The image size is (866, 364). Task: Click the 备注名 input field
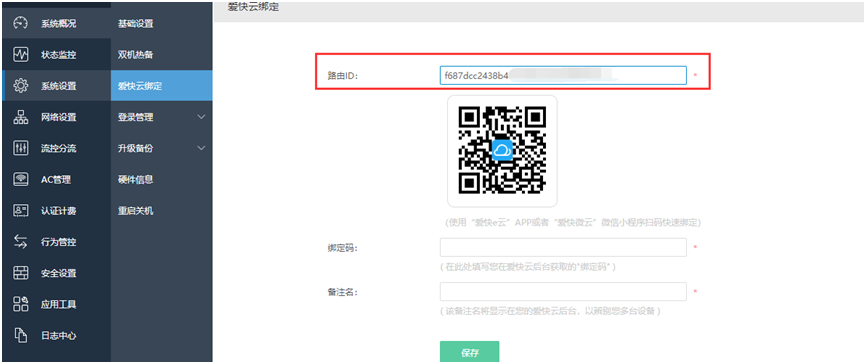click(563, 292)
